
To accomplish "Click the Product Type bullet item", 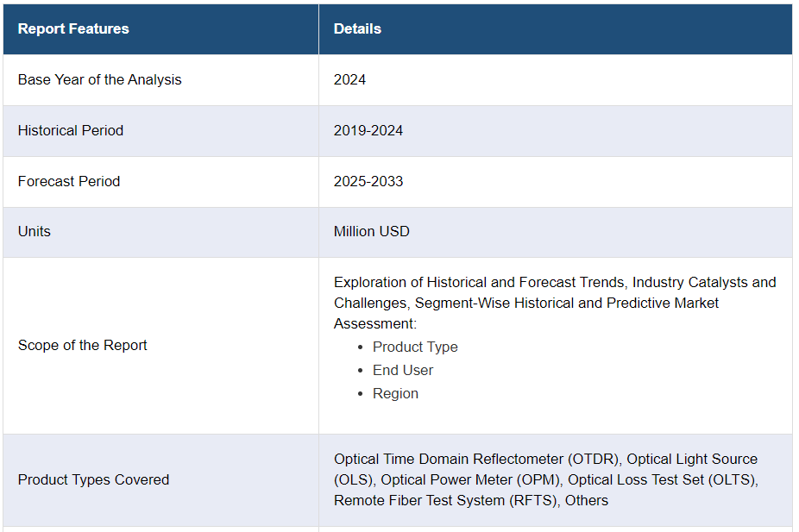I will pos(415,347).
